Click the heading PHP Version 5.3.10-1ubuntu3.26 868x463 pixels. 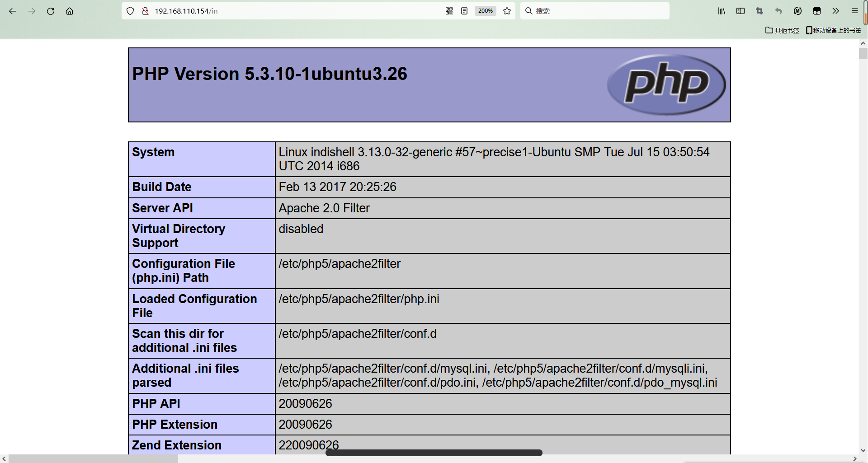[270, 74]
